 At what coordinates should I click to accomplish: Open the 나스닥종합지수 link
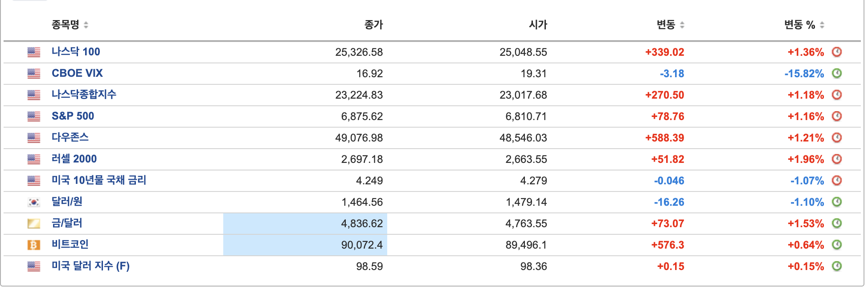(x=84, y=95)
